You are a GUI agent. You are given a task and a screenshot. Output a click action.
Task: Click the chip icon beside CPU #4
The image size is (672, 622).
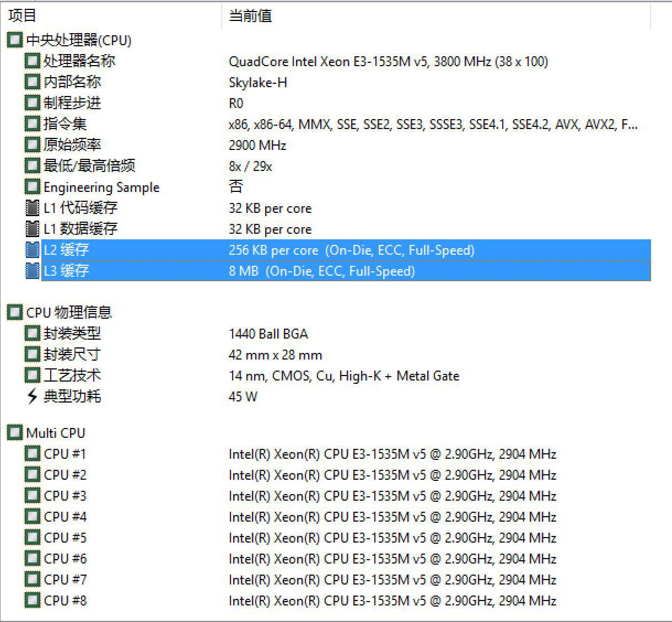pyautogui.click(x=33, y=516)
